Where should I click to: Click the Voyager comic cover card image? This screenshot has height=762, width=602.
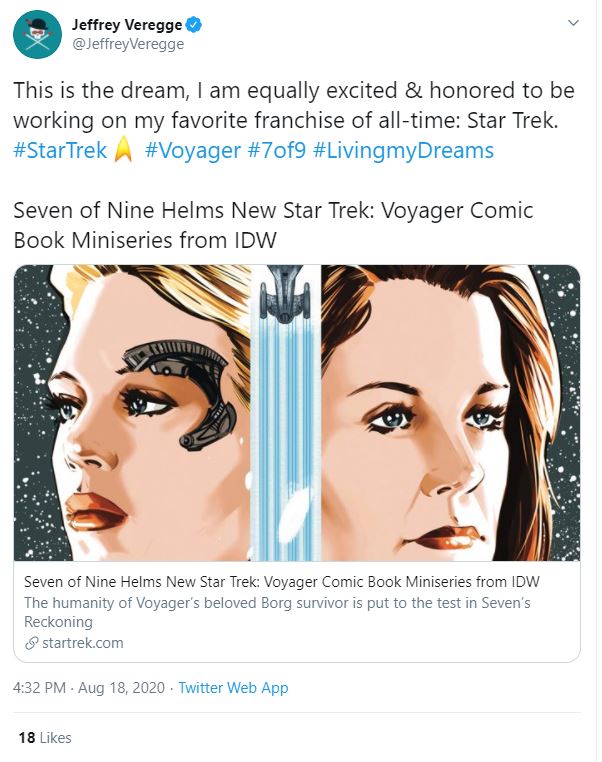[x=297, y=412]
